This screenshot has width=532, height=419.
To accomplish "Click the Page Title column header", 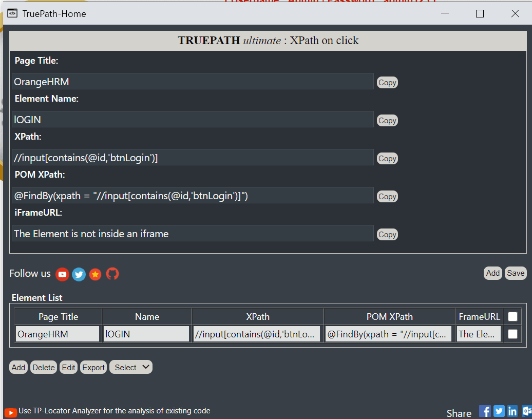I will coord(58,316).
